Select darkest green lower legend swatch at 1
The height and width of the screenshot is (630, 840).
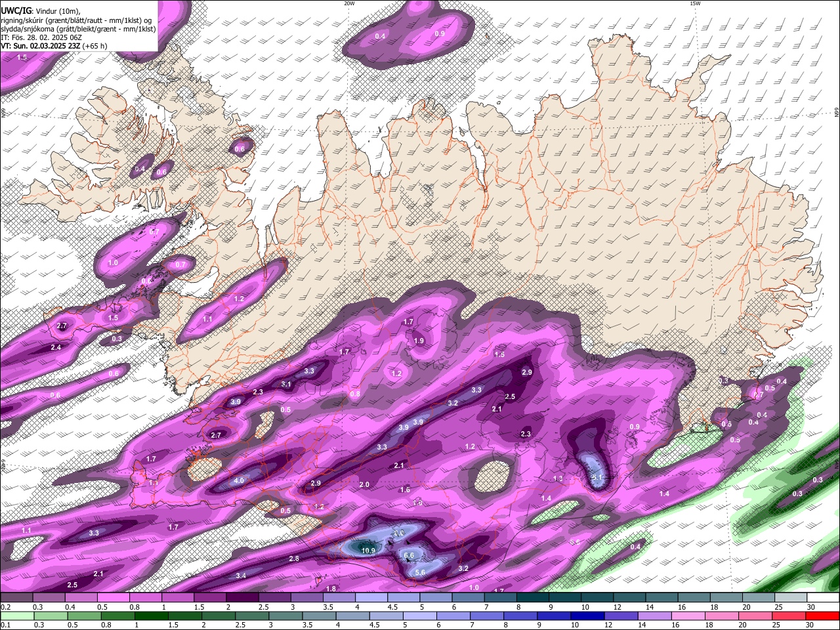[x=151, y=616]
